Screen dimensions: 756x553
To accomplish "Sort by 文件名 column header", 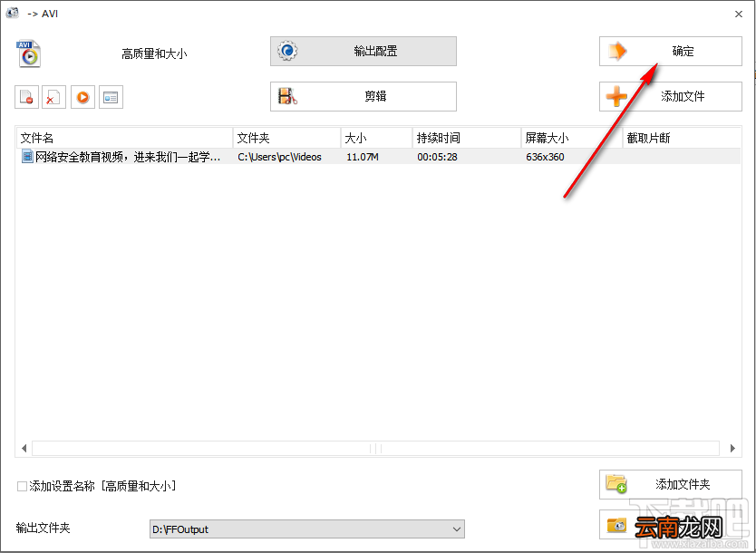I will [x=125, y=138].
